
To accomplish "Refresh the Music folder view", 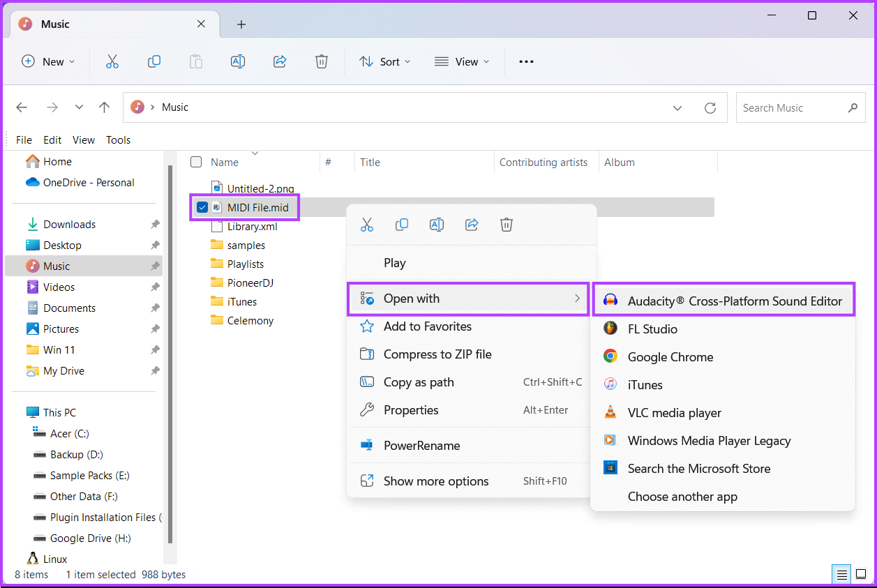I will click(710, 107).
